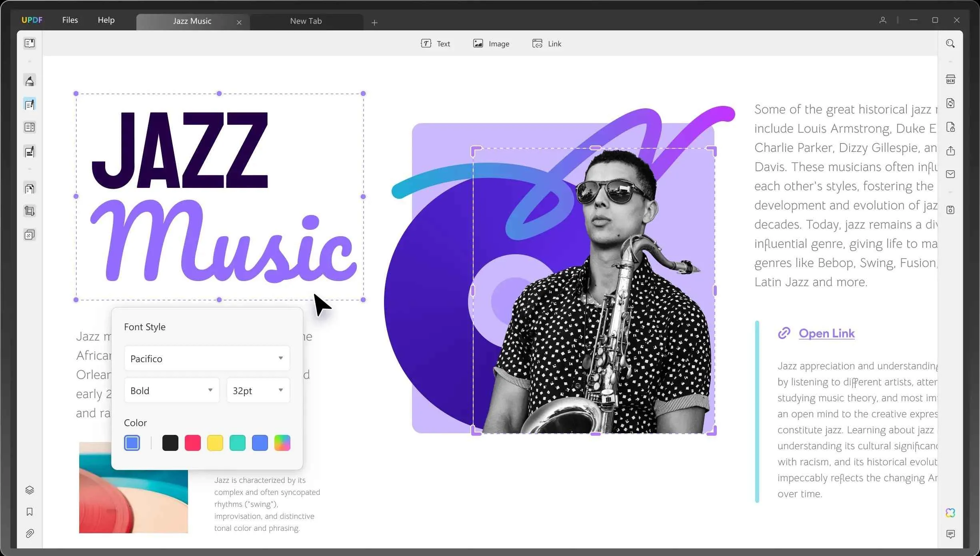Click the Help menu item
The height and width of the screenshot is (556, 980).
(x=106, y=20)
